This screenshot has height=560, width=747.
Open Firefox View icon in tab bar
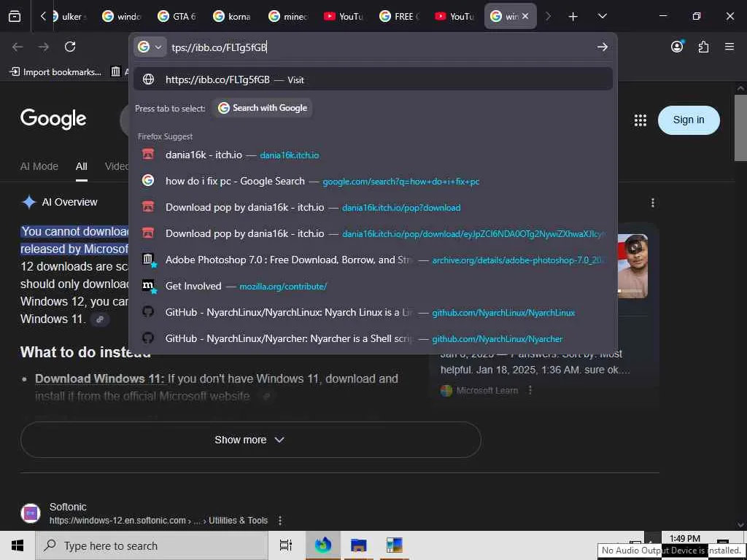click(15, 16)
